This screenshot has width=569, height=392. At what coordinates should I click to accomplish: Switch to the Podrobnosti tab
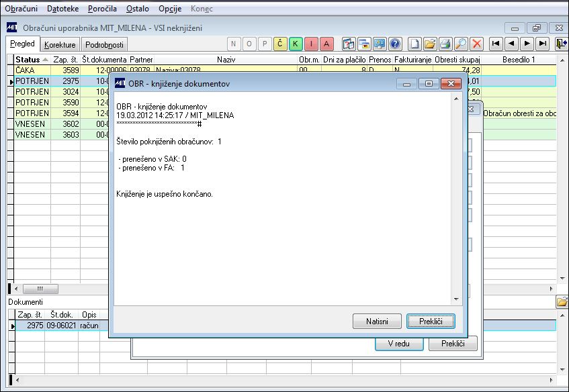[x=105, y=44]
